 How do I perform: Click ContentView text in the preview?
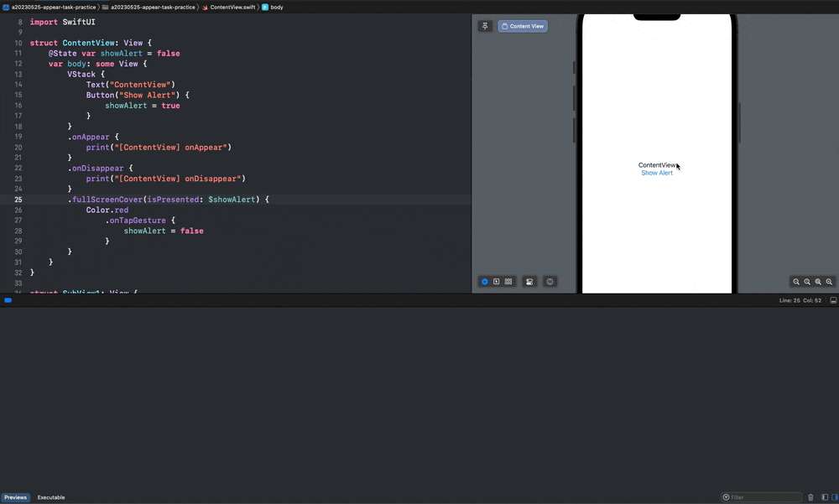pyautogui.click(x=657, y=165)
